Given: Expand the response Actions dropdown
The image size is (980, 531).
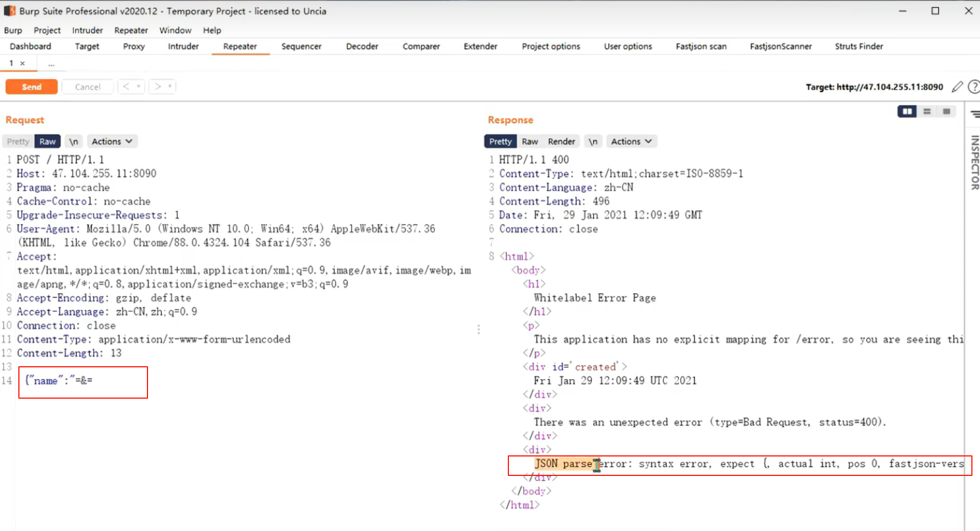Looking at the screenshot, I should [631, 142].
